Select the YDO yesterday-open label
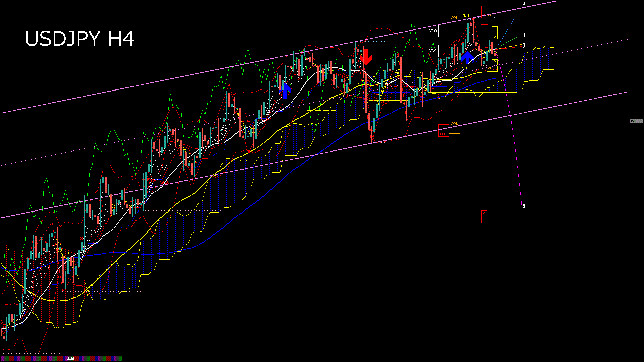The image size is (644, 362). pyautogui.click(x=433, y=31)
